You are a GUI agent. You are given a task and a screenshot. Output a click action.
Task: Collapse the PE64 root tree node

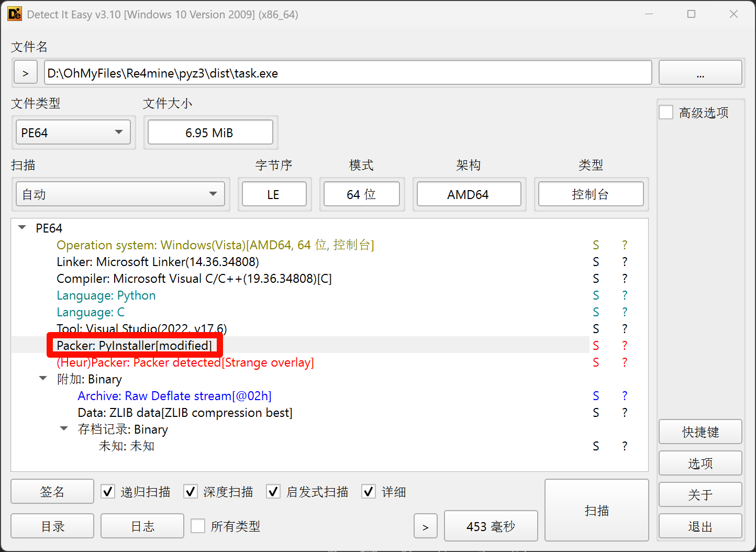[22, 228]
